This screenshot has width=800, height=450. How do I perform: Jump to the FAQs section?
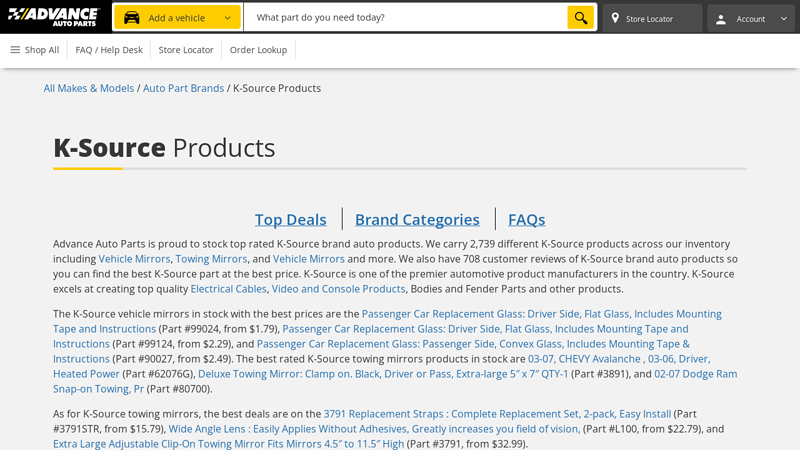pos(526,219)
